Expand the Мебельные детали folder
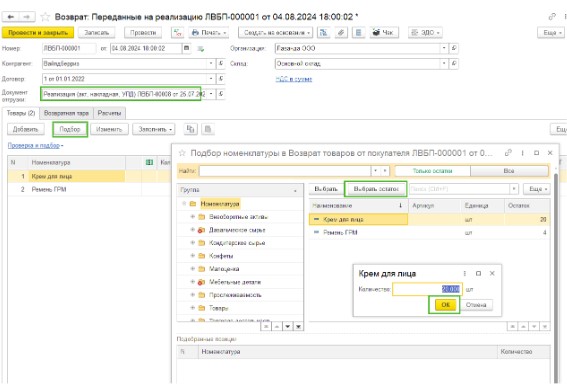Image resolution: width=567 pixels, height=388 pixels. pos(192,282)
